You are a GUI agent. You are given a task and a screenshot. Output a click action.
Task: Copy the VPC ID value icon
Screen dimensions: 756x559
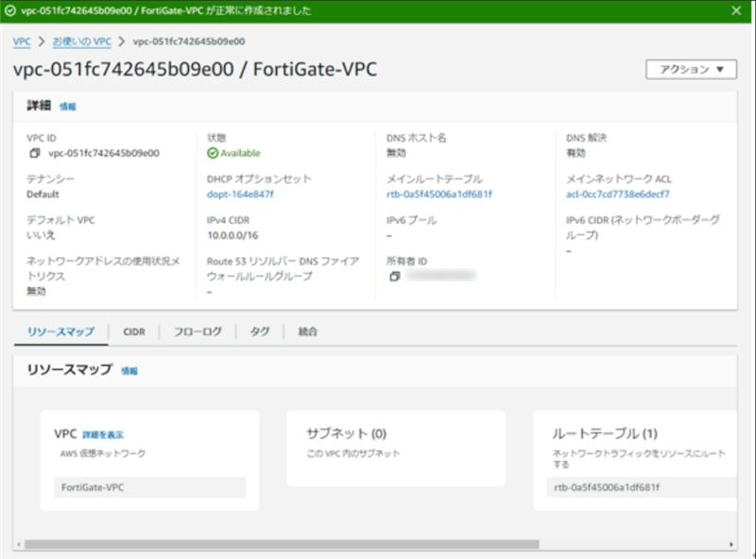click(x=35, y=153)
